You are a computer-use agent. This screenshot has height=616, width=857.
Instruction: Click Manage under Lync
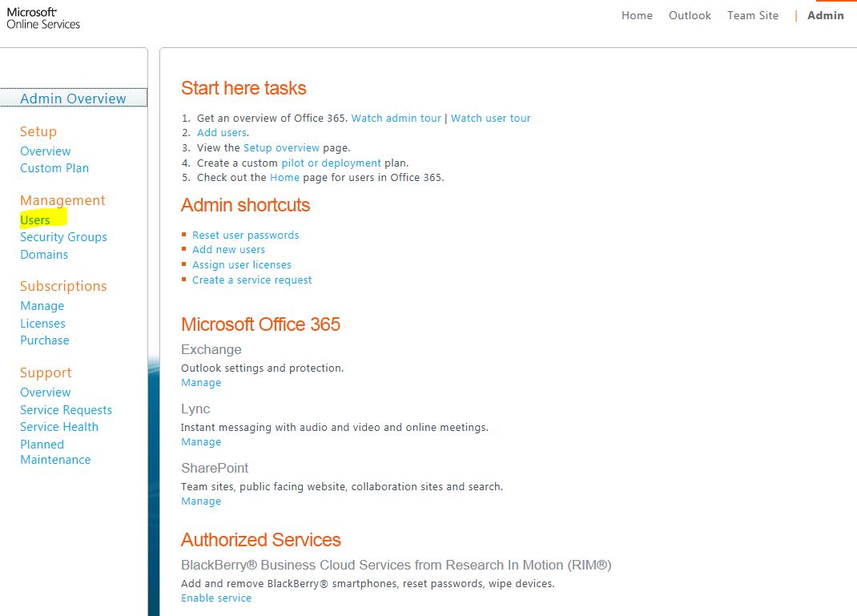pos(201,441)
